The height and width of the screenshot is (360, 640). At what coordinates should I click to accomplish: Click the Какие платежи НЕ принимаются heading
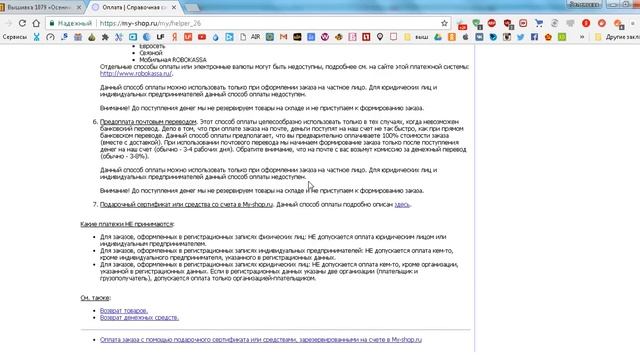point(127,224)
